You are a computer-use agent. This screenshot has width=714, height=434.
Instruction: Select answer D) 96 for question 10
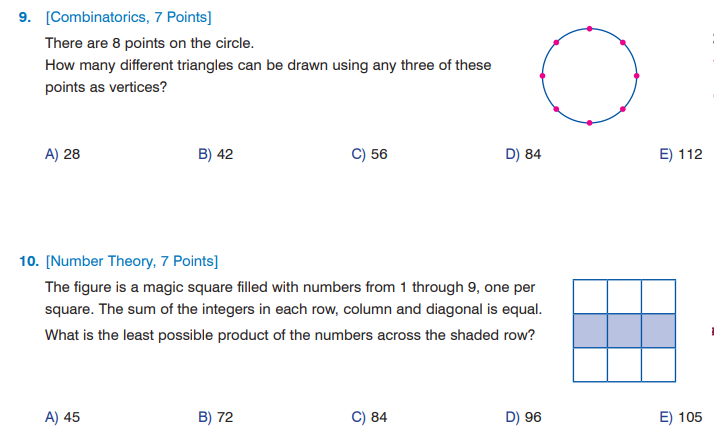pos(523,417)
